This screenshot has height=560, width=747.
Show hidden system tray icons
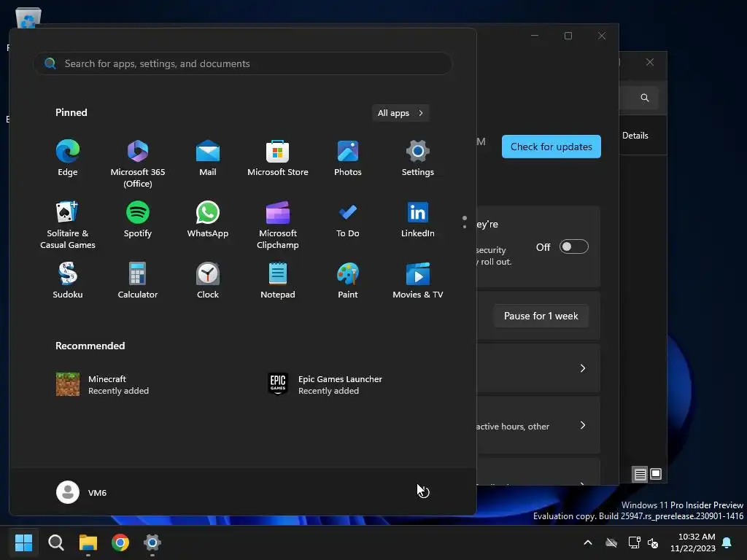(x=588, y=542)
